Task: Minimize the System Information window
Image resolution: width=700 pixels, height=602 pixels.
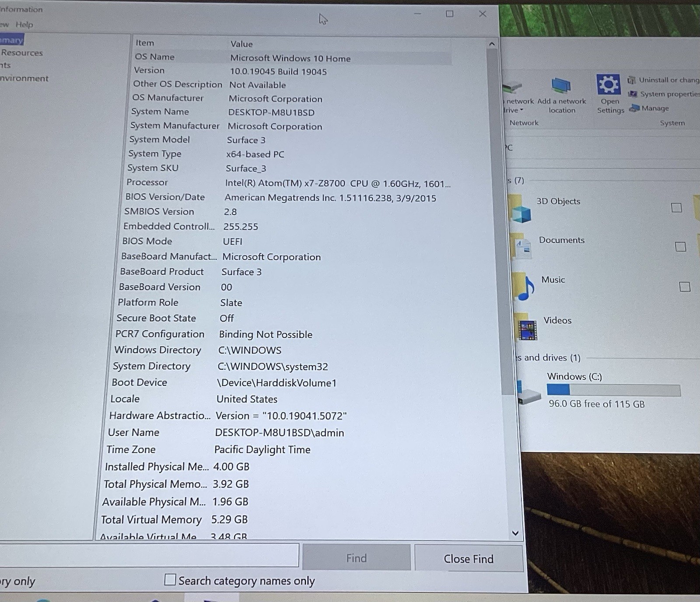Action: point(417,14)
